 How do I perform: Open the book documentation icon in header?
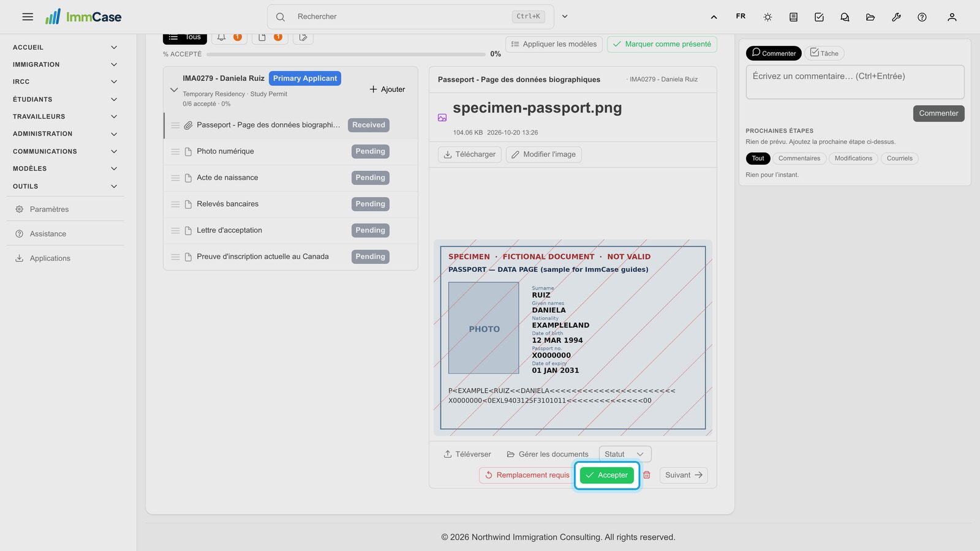(793, 17)
